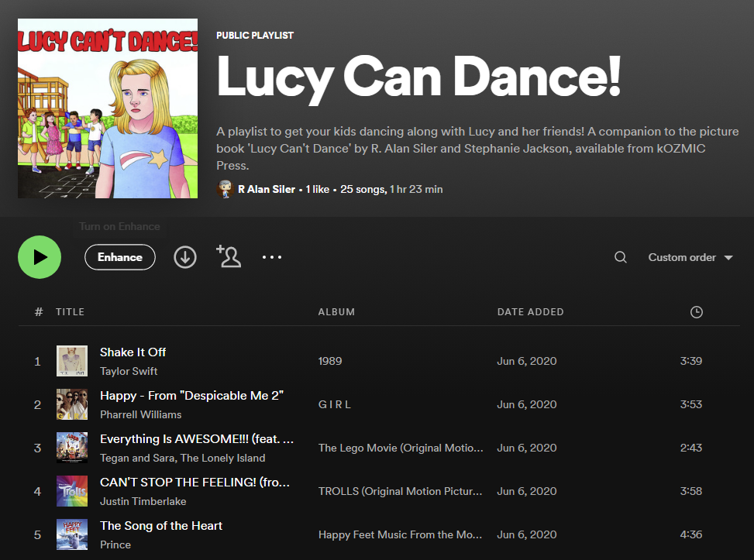This screenshot has width=754, height=560.
Task: Click the clock duration column icon
Action: tap(696, 312)
